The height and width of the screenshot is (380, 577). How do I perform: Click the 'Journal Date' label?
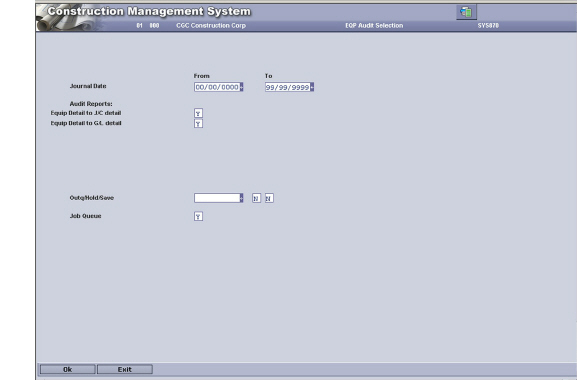pos(88,86)
